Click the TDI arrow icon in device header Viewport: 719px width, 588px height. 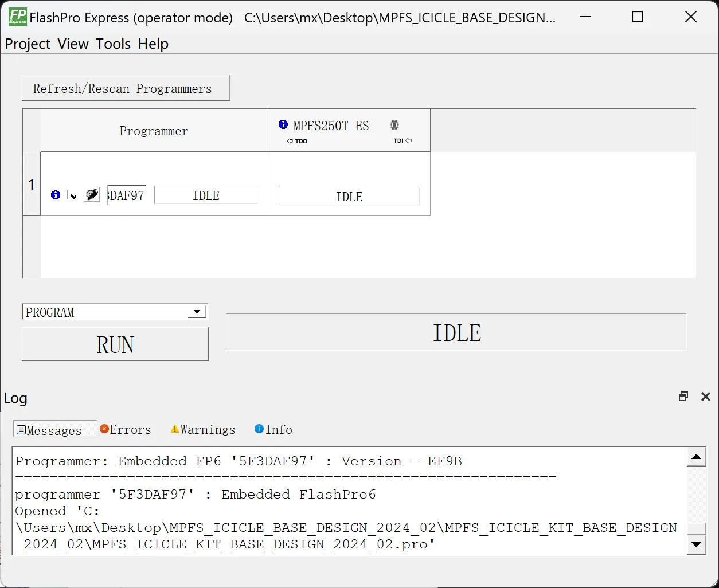click(x=408, y=141)
